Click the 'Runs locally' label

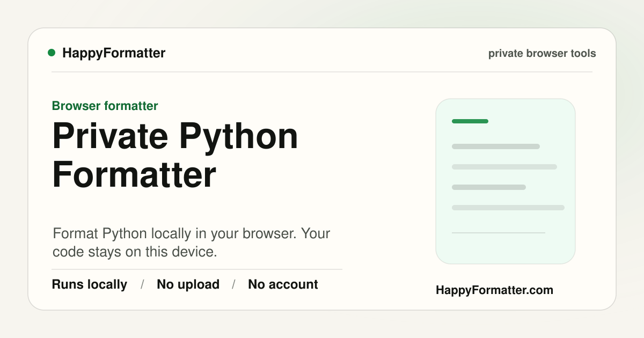(90, 284)
